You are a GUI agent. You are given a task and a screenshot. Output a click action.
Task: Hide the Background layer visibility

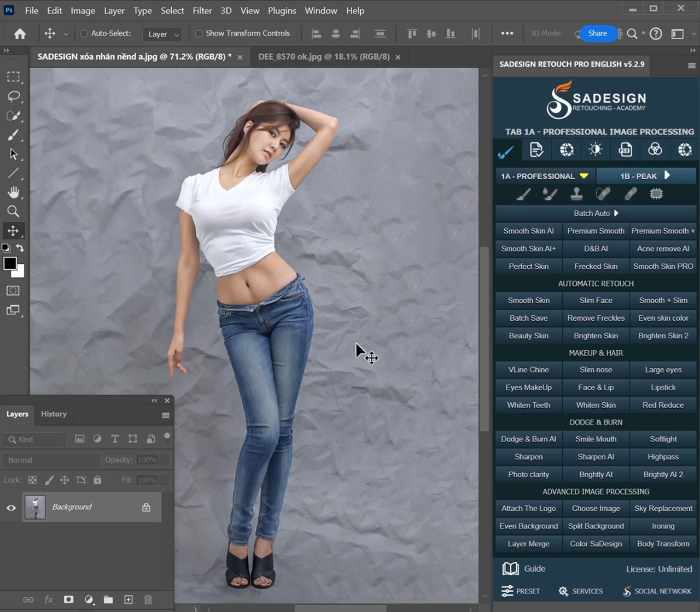coord(11,508)
